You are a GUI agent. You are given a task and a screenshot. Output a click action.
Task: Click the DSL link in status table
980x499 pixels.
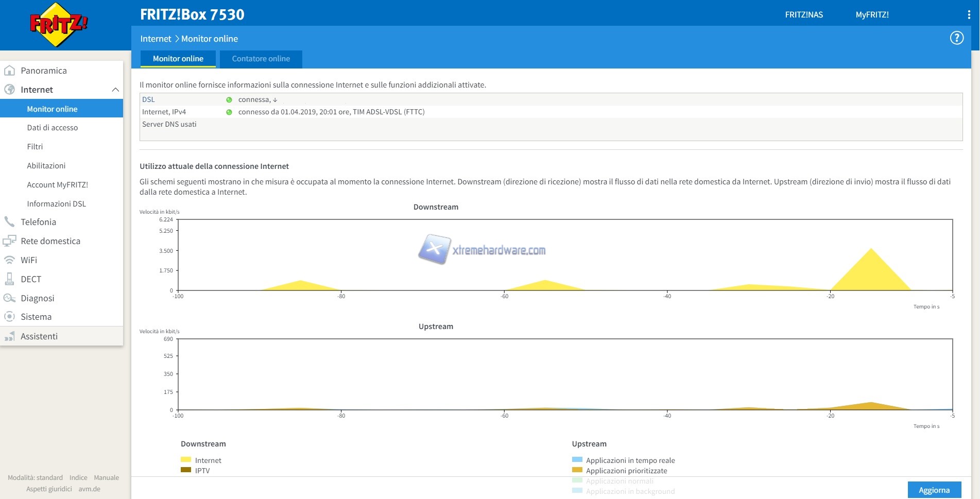click(x=148, y=99)
